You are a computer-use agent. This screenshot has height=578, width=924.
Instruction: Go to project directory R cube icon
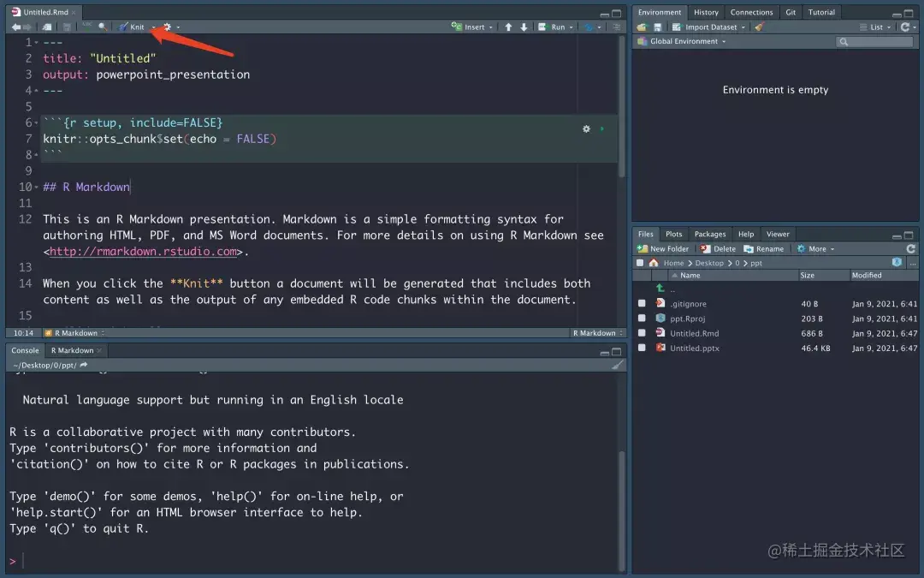(x=897, y=263)
